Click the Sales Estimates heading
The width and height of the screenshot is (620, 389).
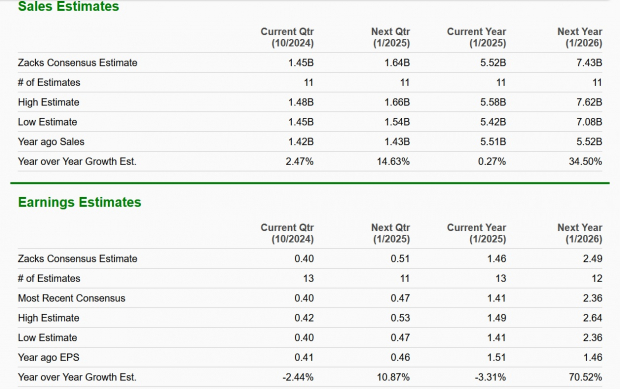pos(68,6)
